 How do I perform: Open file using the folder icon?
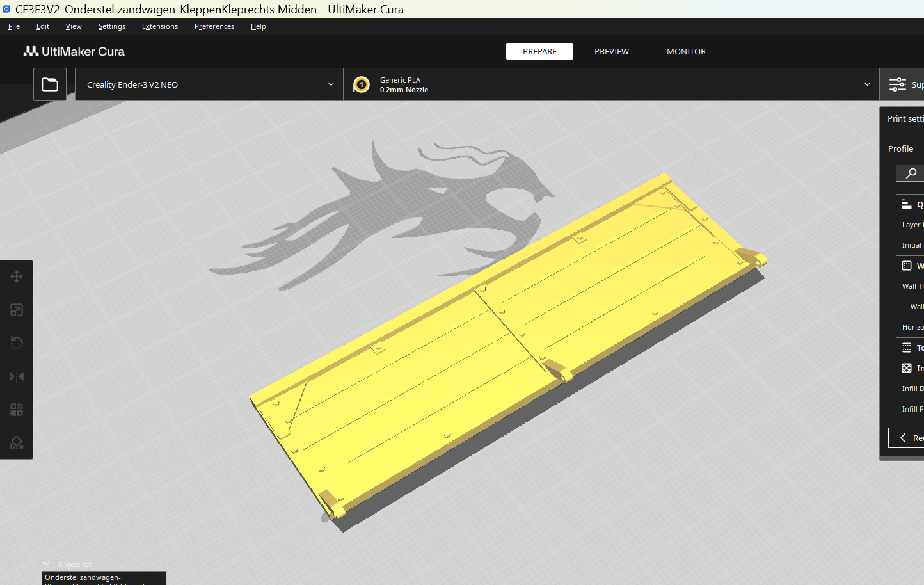point(50,84)
